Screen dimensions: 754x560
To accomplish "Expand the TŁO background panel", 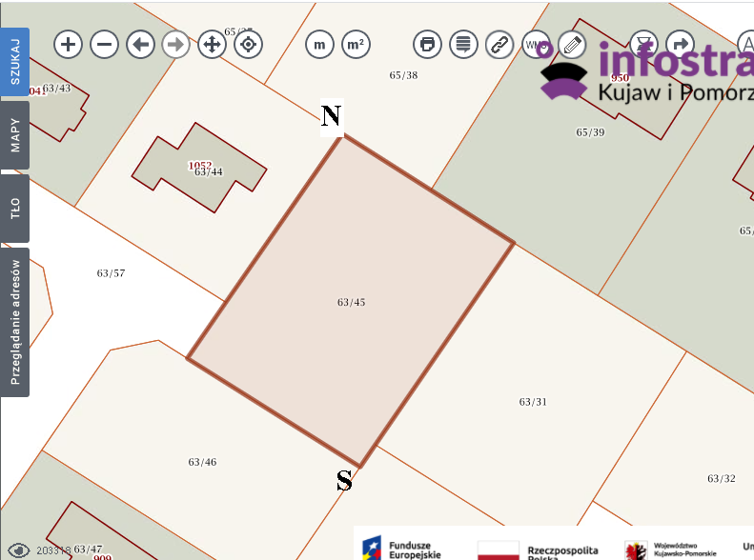I will (15, 208).
